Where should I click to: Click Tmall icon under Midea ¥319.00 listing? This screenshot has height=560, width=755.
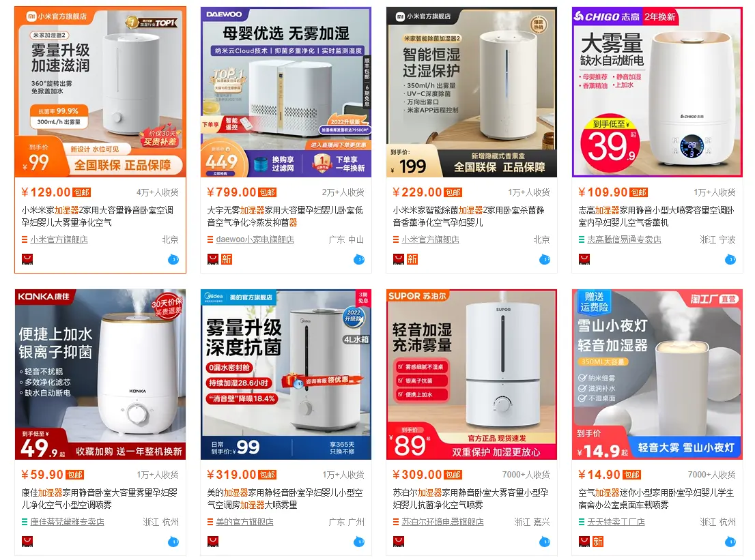click(x=213, y=542)
